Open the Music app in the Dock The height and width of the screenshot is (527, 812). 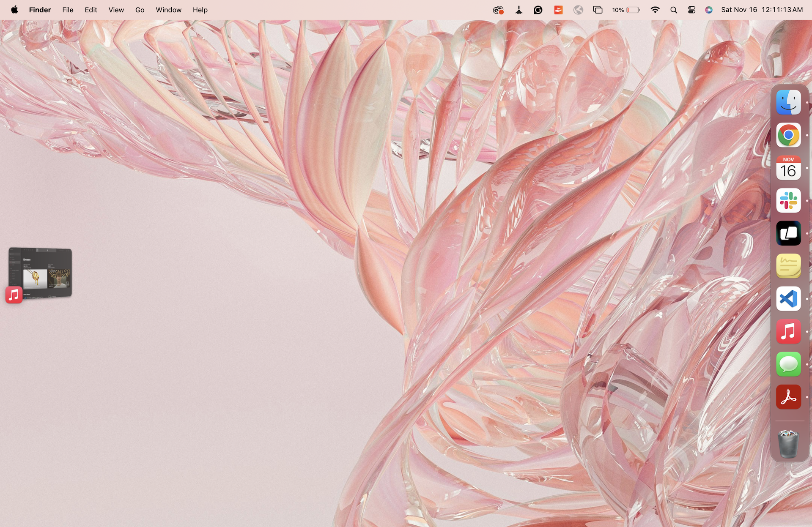788,331
